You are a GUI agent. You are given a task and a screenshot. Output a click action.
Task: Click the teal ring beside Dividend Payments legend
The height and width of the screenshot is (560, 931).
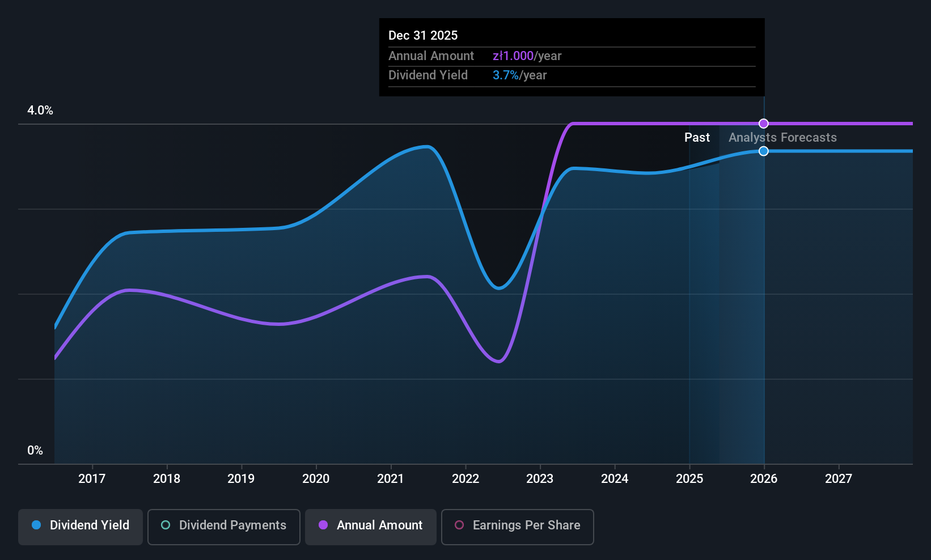[166, 525]
